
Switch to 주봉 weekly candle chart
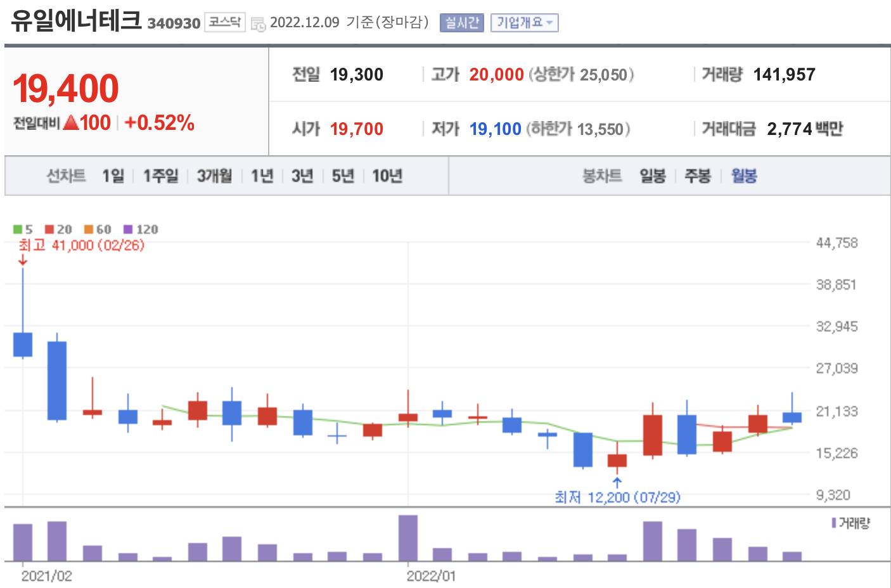click(x=698, y=176)
